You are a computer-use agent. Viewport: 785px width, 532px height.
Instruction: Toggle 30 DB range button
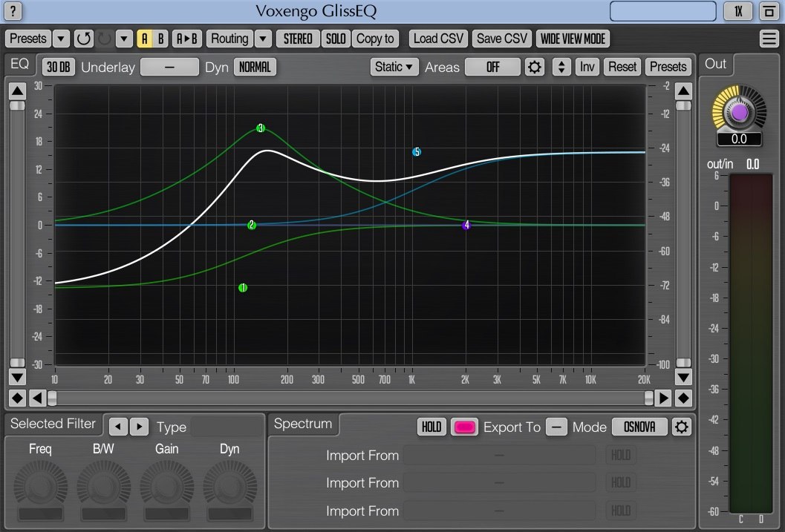pos(59,67)
